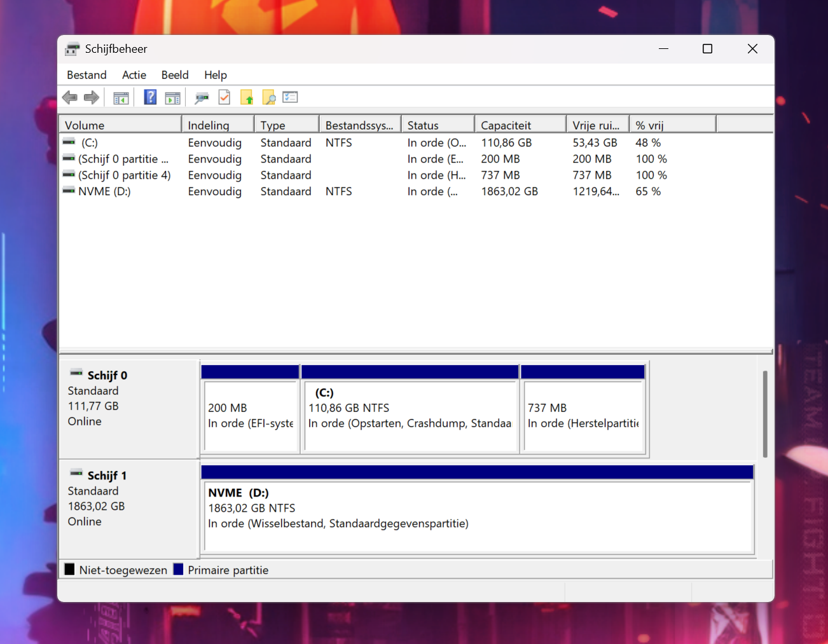Click the Schijf 1 disk label panel
Image resolution: width=828 pixels, height=644 pixels.
(129, 509)
